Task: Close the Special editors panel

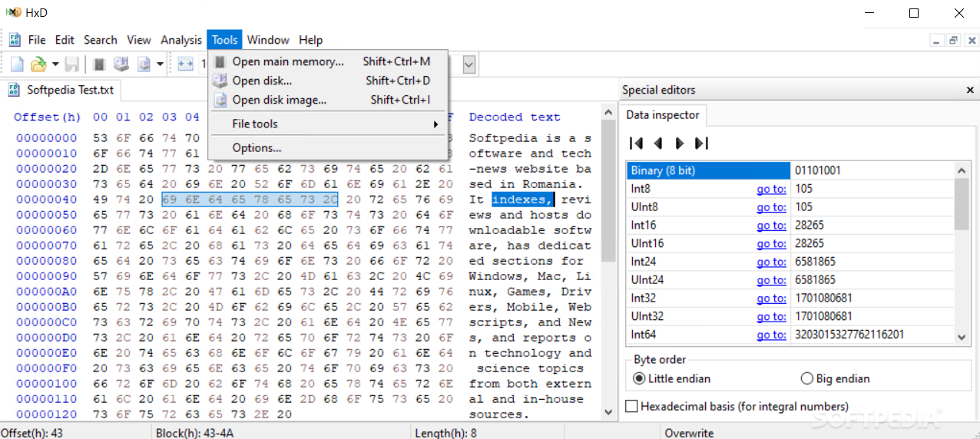Action: click(970, 90)
